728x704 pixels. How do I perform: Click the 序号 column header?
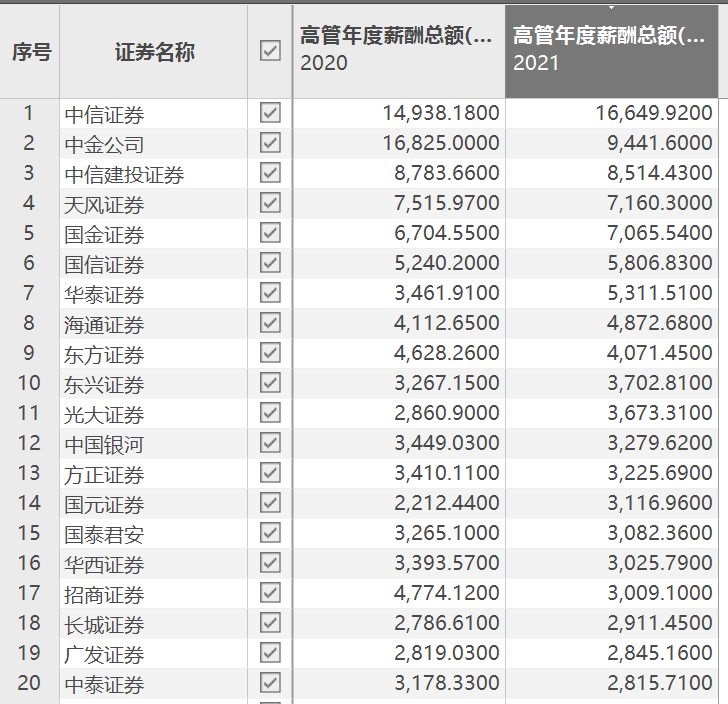tap(30, 51)
